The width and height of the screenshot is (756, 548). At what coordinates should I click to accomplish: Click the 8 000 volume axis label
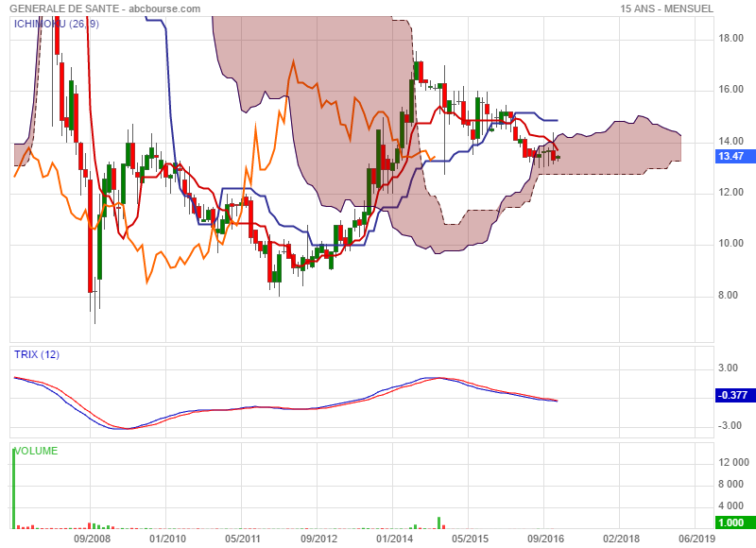(730, 485)
